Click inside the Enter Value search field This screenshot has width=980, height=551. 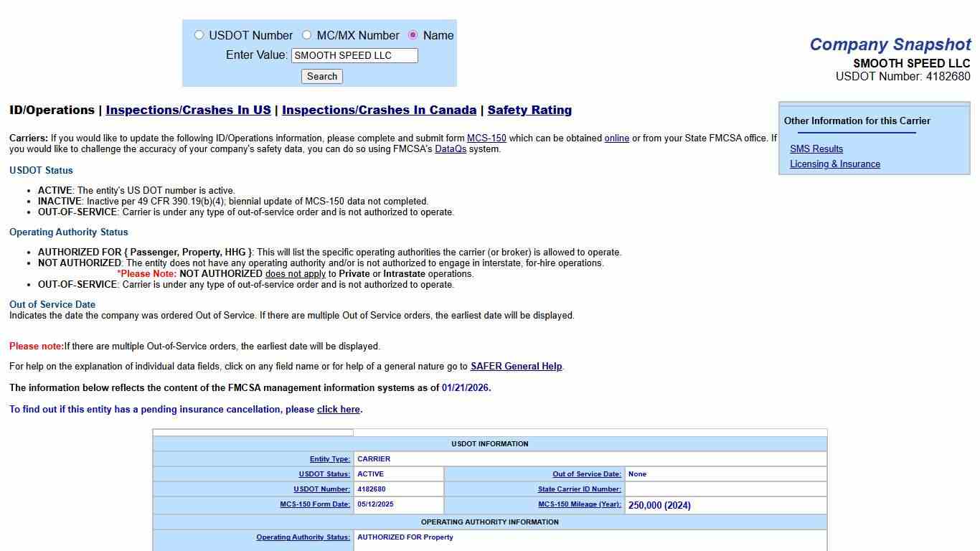pos(354,55)
